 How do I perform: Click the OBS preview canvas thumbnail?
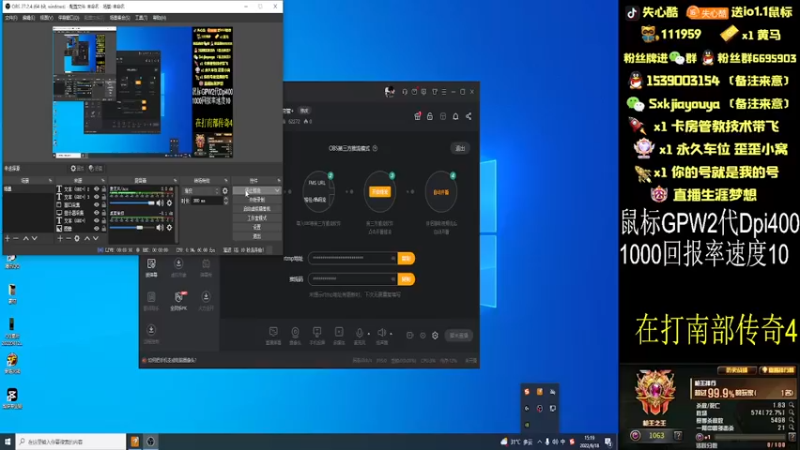(143, 92)
